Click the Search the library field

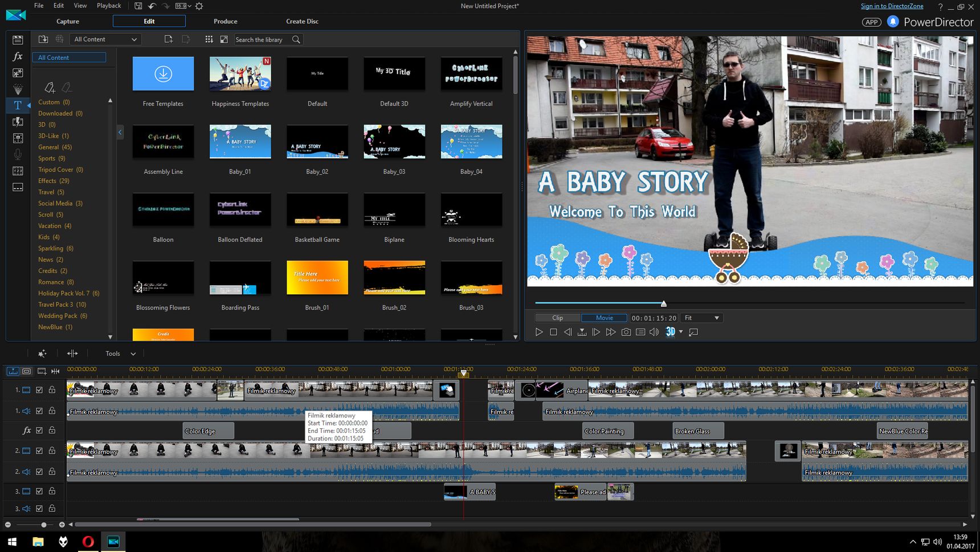click(262, 39)
